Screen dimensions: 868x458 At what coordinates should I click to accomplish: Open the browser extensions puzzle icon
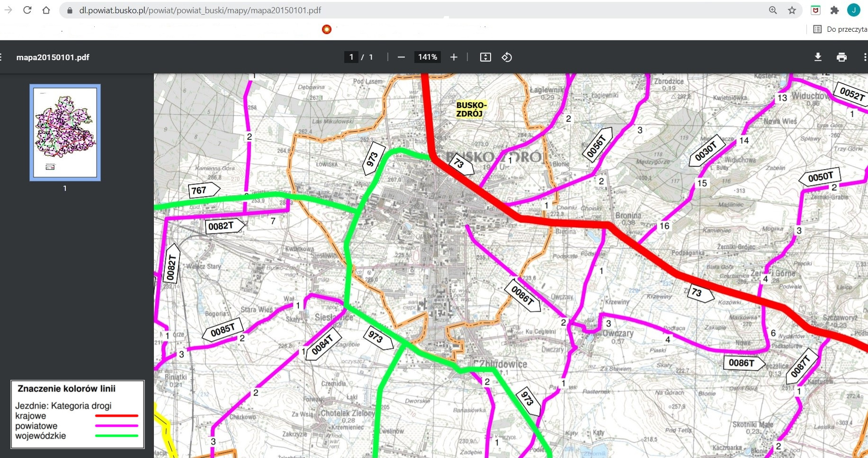click(x=834, y=10)
